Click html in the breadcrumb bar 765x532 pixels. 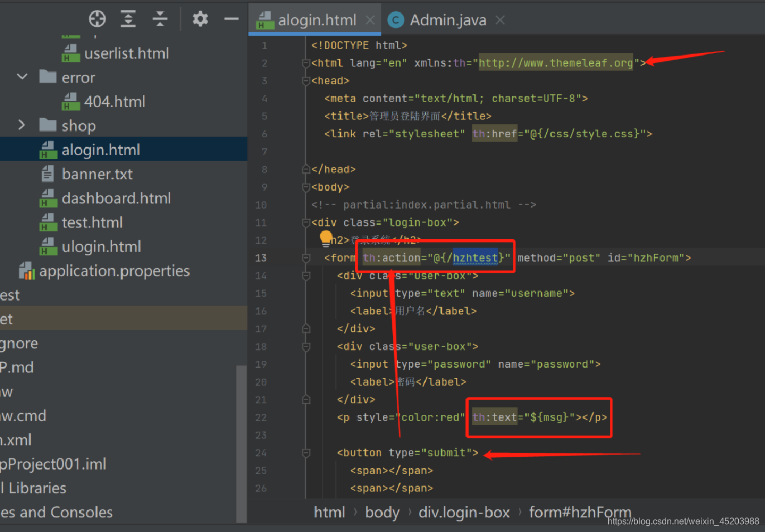point(329,512)
